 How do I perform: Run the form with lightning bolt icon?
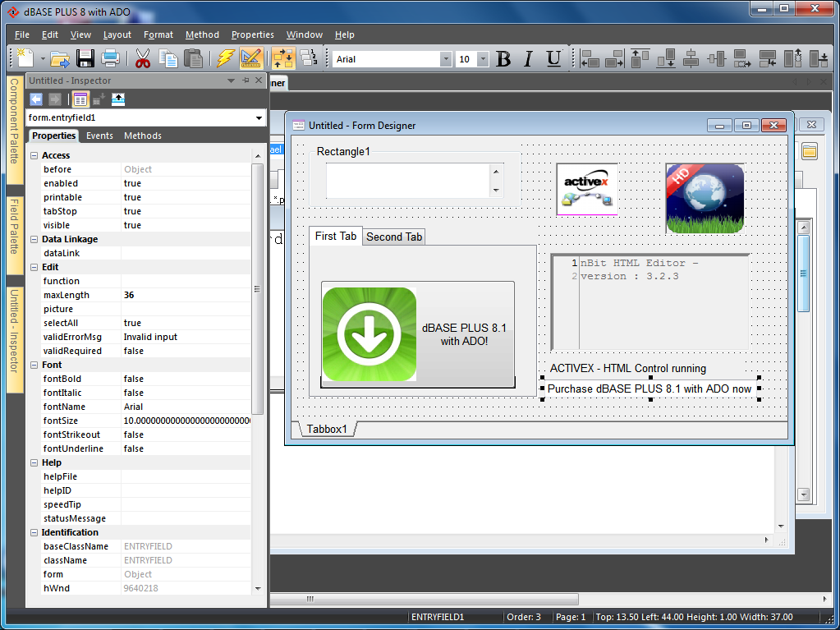(226, 58)
